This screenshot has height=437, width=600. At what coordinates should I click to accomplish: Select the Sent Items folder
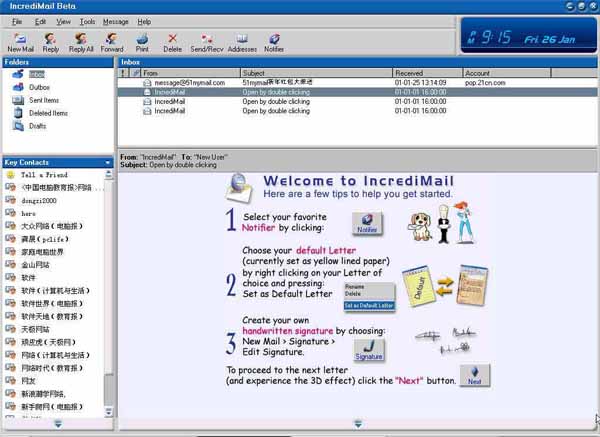pyautogui.click(x=44, y=100)
